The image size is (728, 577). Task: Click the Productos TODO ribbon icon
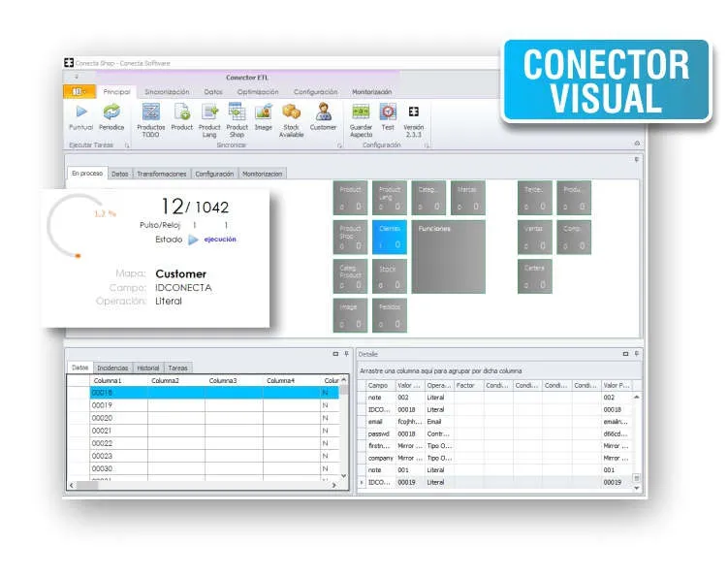click(x=151, y=112)
